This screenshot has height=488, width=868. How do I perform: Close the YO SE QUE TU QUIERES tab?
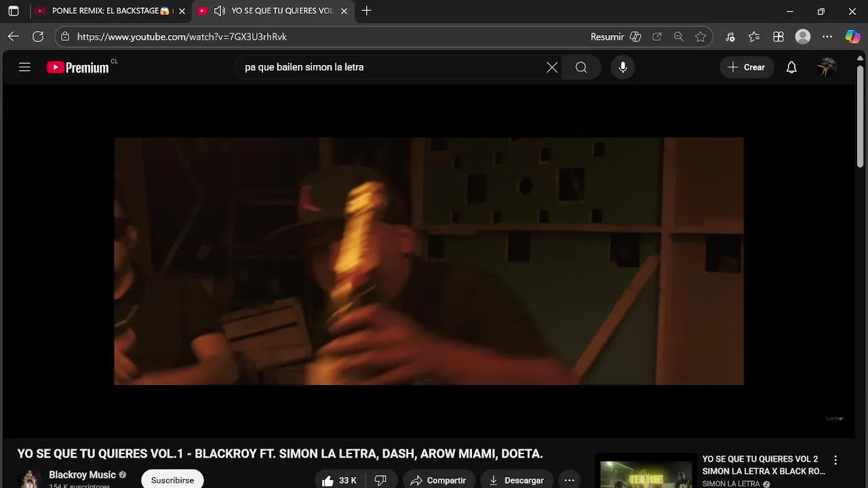(344, 11)
